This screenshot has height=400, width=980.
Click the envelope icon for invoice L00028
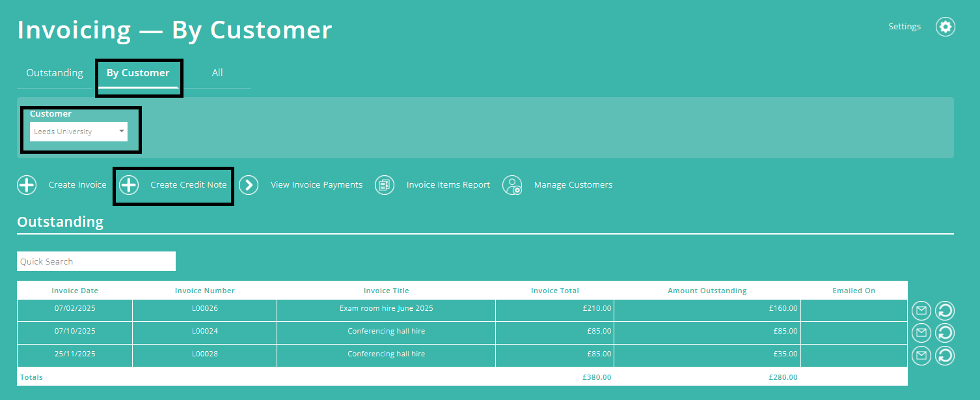click(921, 356)
